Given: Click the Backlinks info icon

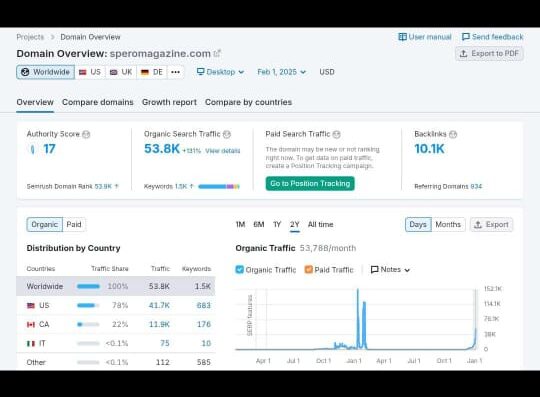Looking at the screenshot, I should pyautogui.click(x=453, y=134).
